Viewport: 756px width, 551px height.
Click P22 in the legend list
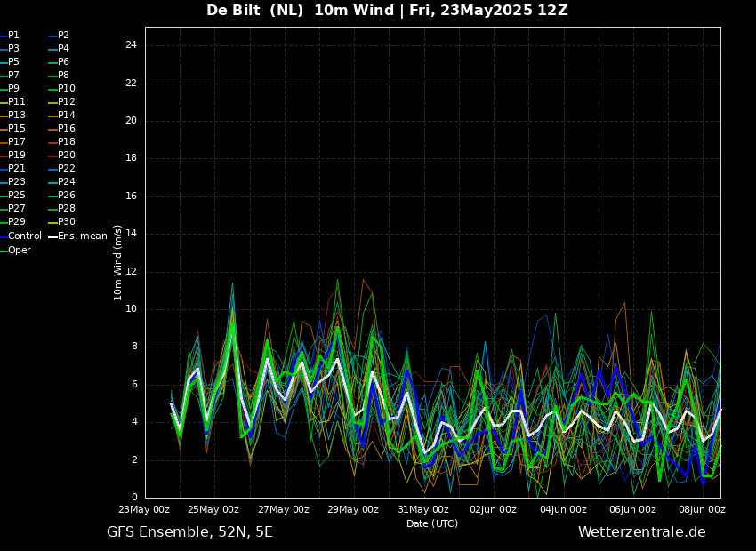(x=67, y=168)
